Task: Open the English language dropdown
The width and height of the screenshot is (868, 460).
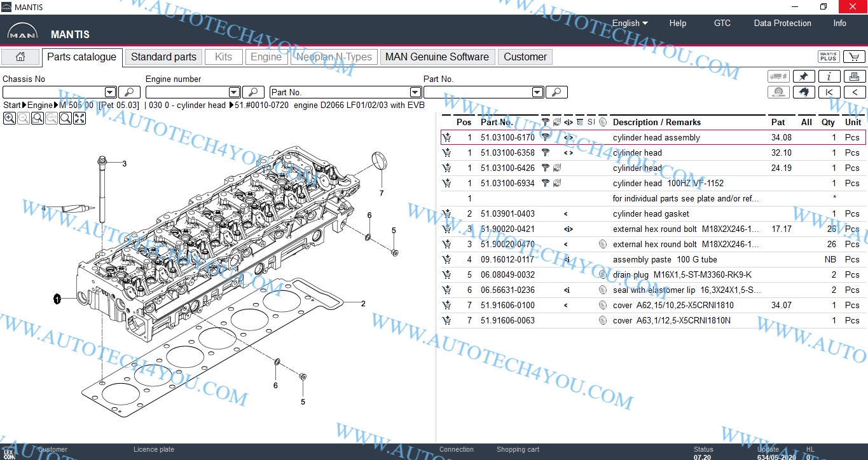Action: coord(630,24)
